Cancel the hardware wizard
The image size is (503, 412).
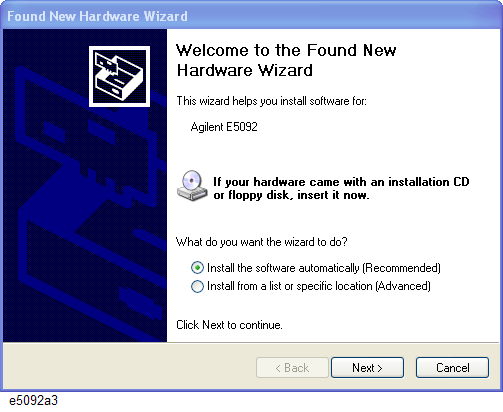(x=452, y=368)
